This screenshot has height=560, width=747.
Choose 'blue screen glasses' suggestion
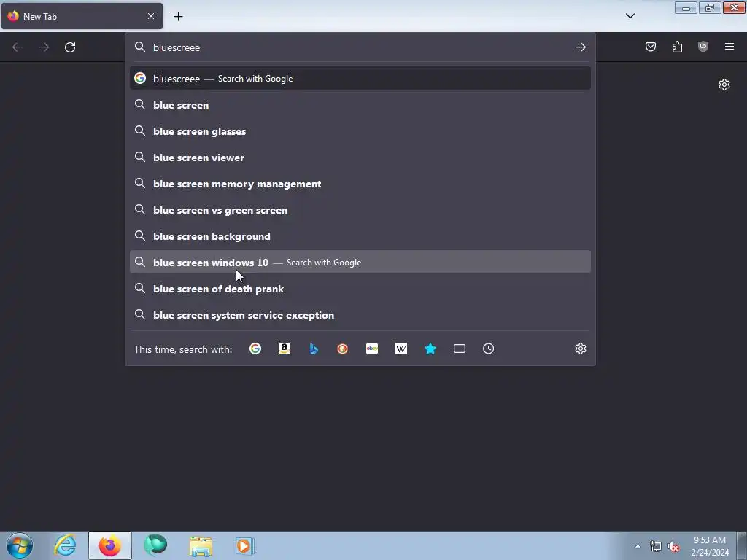tap(360, 131)
